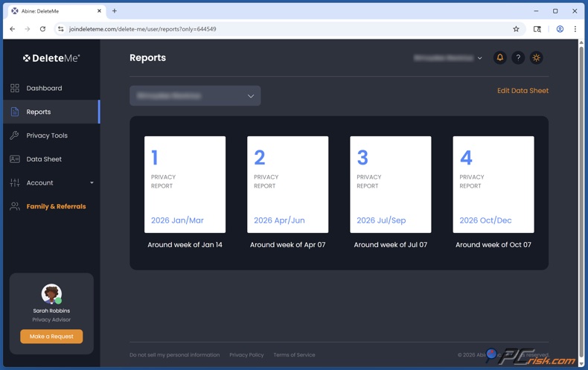Click the DeleteMe logo in sidebar
Screen dimensions: 588x370
click(x=51, y=58)
